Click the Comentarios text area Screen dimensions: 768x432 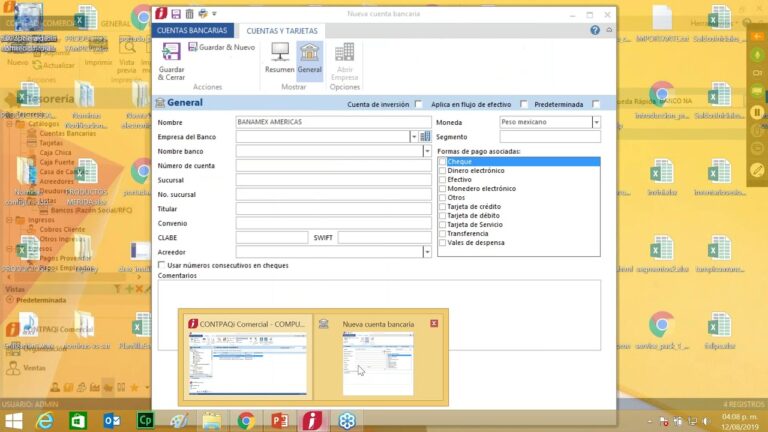coord(379,315)
